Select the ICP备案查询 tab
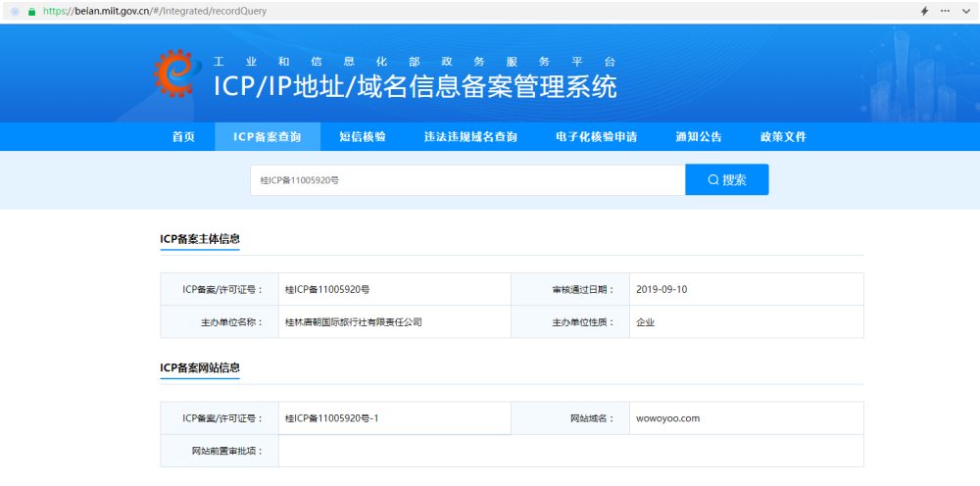Screen dimensions: 980x486 [268, 137]
